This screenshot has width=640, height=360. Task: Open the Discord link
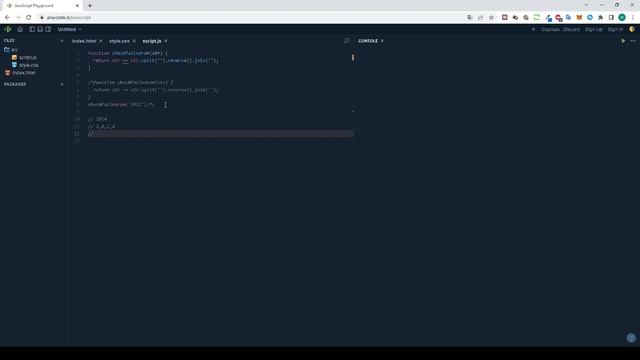571,29
